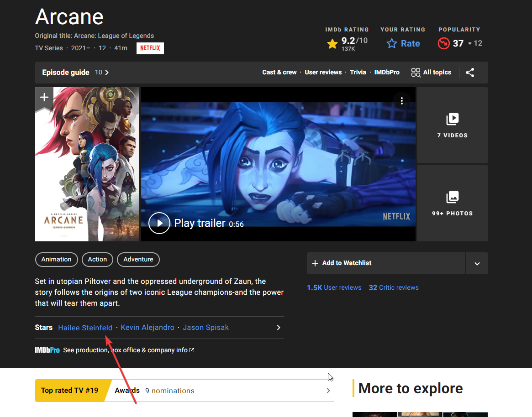Open the 99+ Photos gallery tile
Image resolution: width=532 pixels, height=417 pixels.
tap(452, 203)
